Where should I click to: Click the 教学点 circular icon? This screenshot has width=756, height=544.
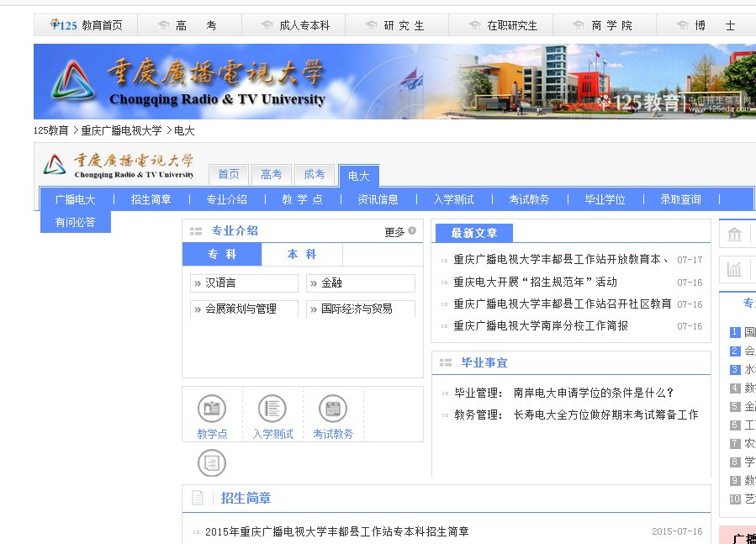click(211, 407)
